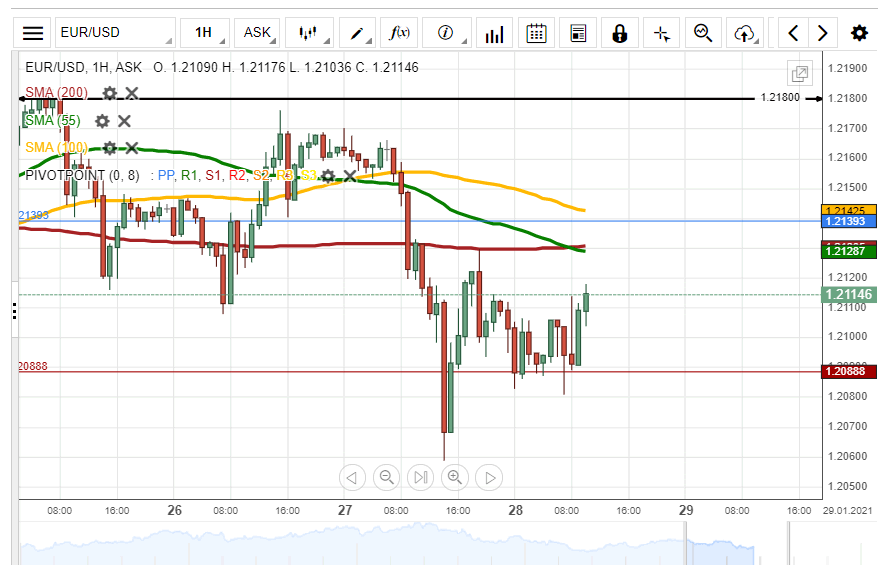Open SMA (100) settings gear

[109, 148]
